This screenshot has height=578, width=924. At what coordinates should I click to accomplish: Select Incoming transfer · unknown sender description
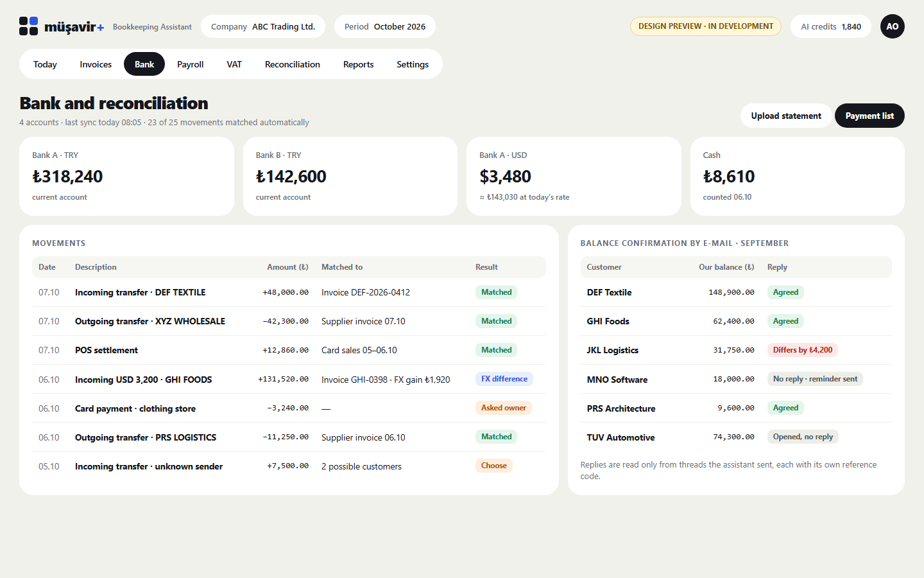(149, 466)
